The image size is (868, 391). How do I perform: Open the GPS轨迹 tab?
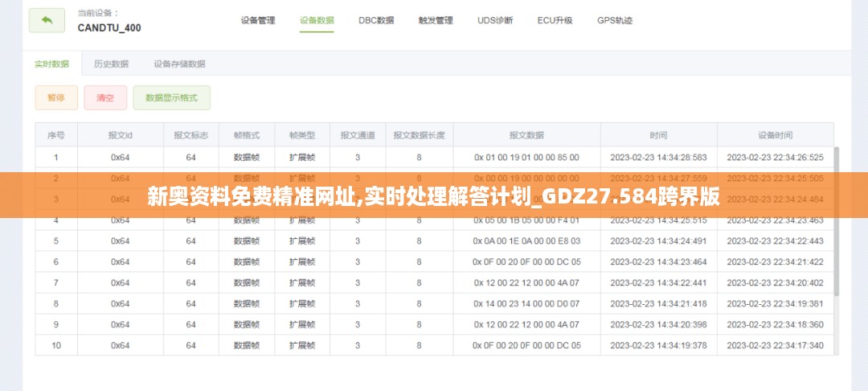pyautogui.click(x=615, y=20)
